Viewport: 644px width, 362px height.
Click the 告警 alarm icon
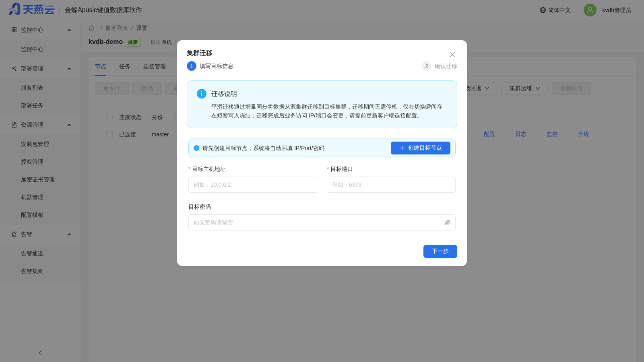click(14, 234)
